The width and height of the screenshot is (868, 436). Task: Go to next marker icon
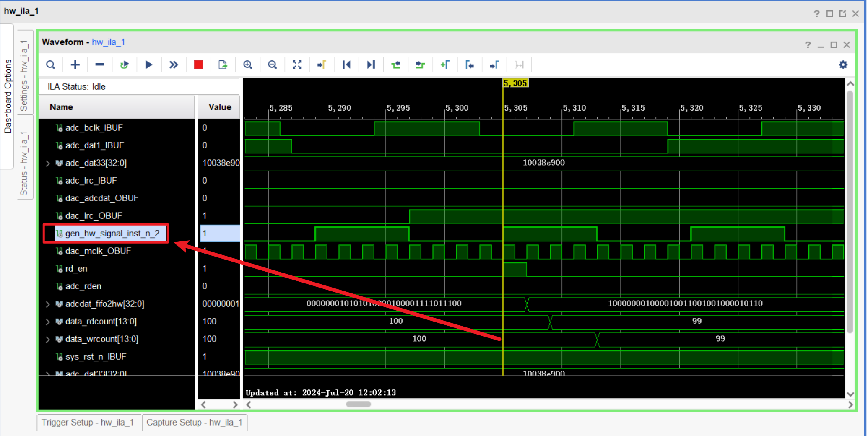pos(494,65)
